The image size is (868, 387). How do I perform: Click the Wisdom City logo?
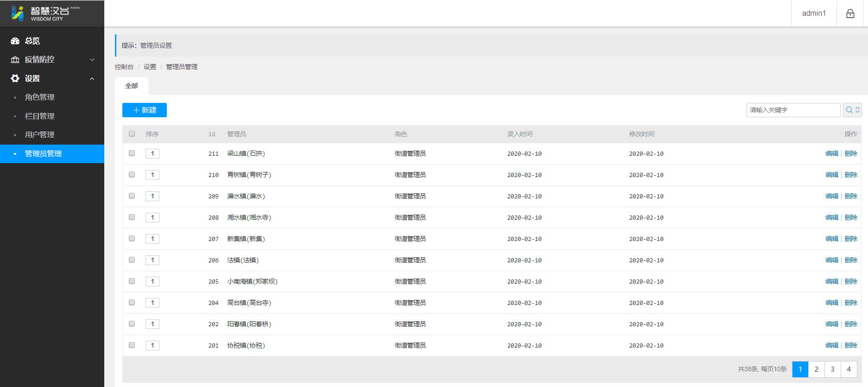pos(45,13)
